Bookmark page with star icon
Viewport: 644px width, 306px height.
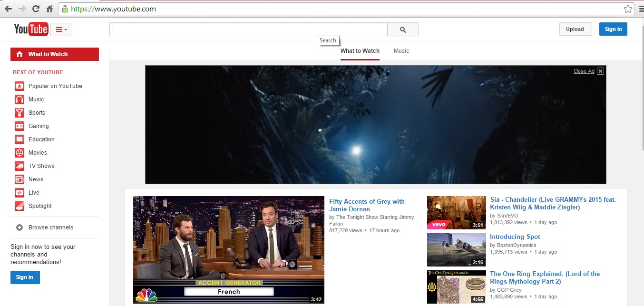628,9
